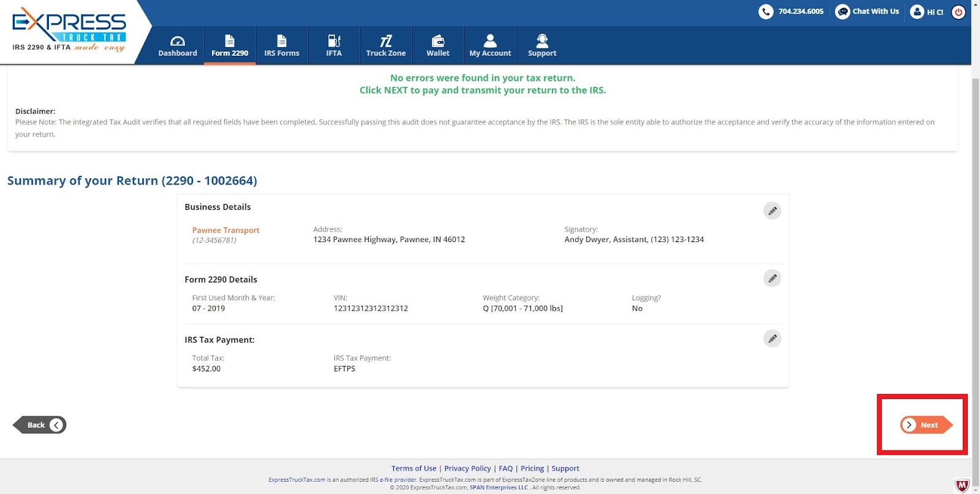Click the user profile avatar icon

pos(917,12)
